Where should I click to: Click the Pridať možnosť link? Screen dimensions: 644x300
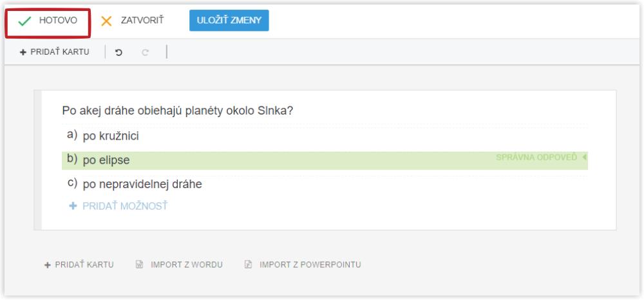pyautogui.click(x=125, y=206)
